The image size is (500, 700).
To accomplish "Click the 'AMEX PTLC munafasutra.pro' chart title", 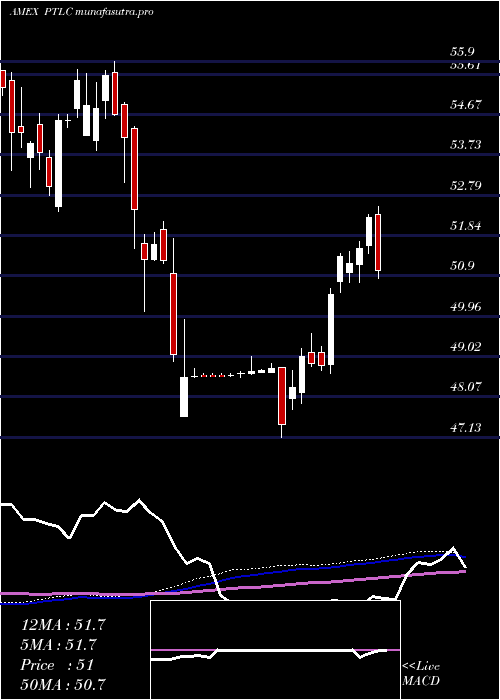I will [x=82, y=12].
